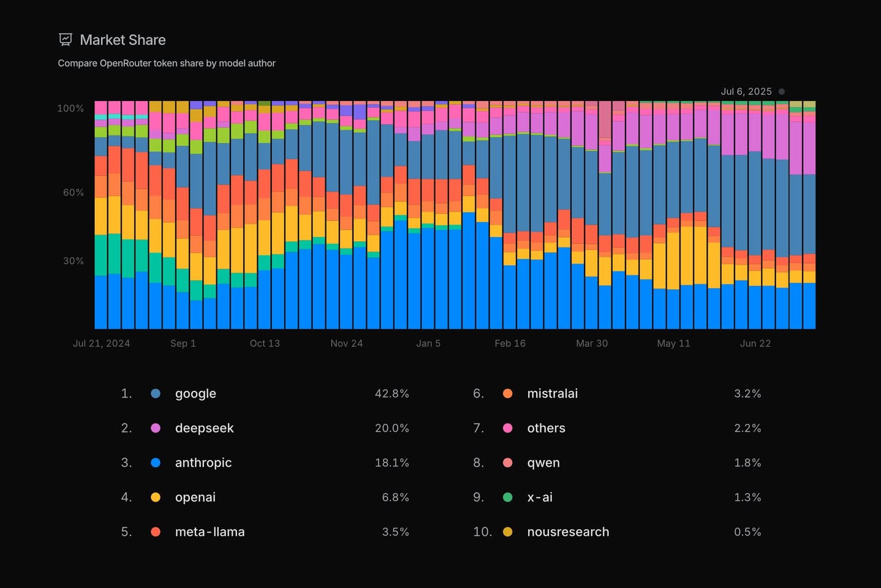Click the x-ai green legend dot

(507, 497)
